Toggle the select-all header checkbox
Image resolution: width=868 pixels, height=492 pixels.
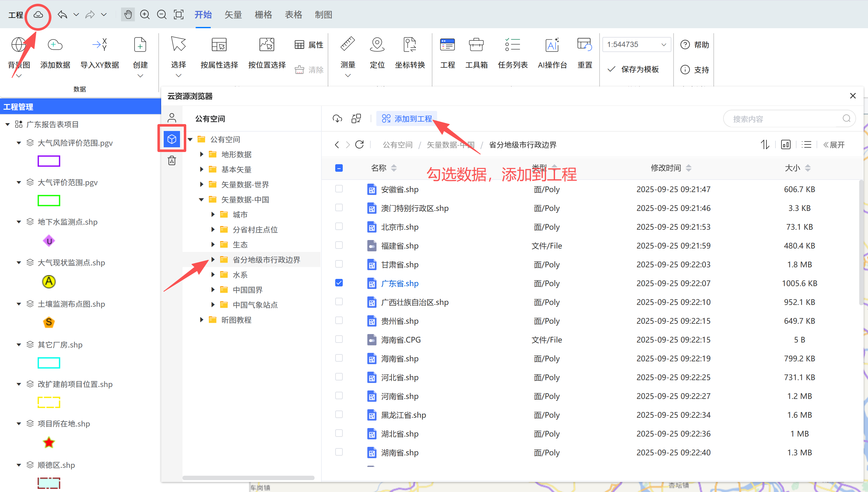339,168
